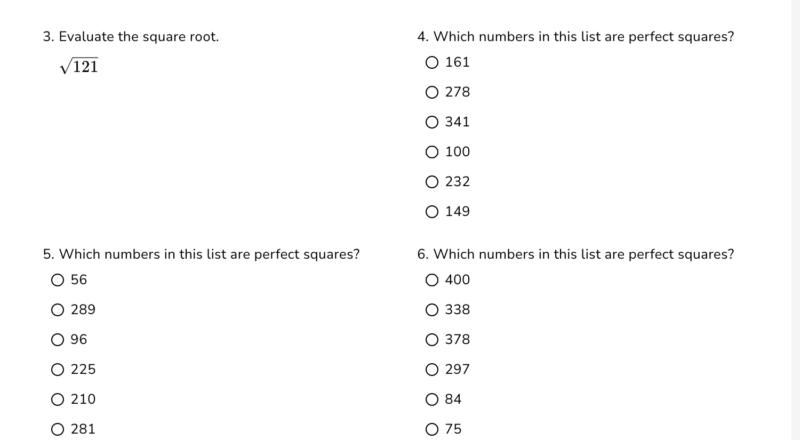Select option 56 in question 5
The image size is (800, 440).
(x=58, y=280)
